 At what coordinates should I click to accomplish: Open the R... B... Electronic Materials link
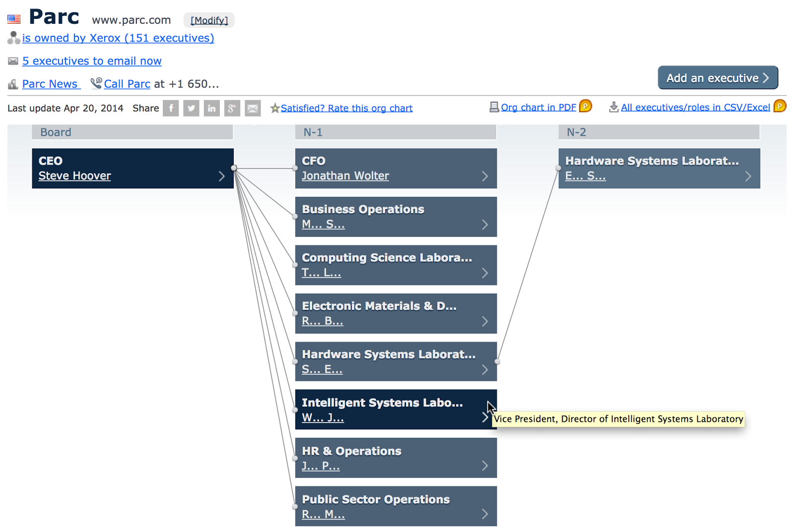click(x=322, y=321)
